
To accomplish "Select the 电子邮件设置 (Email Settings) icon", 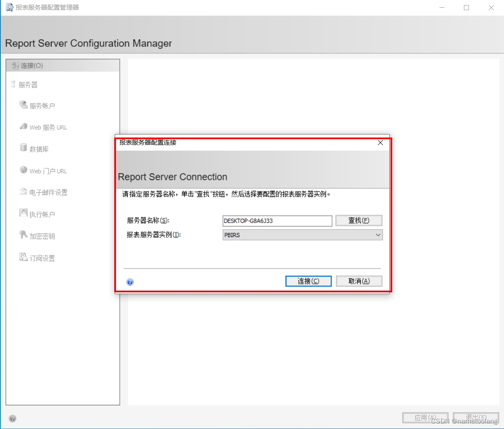I will tap(24, 192).
